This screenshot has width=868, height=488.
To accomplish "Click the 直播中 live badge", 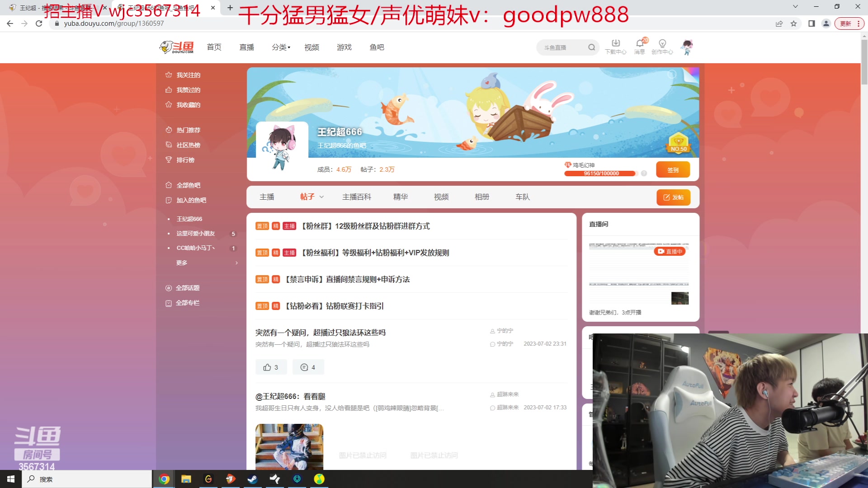I will [x=670, y=252].
